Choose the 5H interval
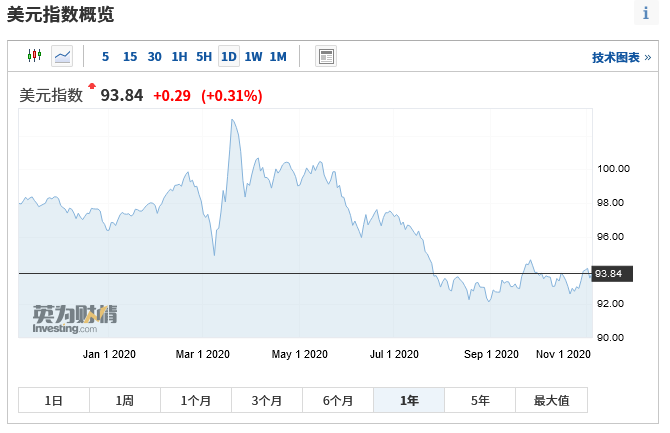The height and width of the screenshot is (433, 670). (203, 56)
